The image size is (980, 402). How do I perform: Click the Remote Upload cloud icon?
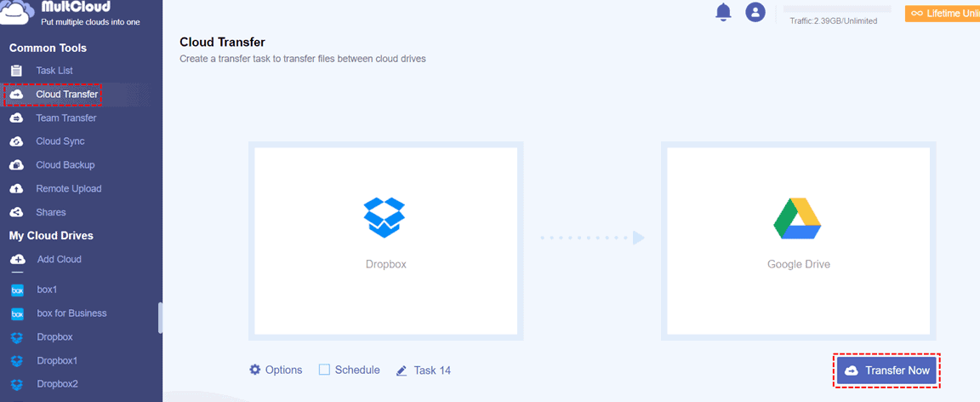tap(17, 188)
